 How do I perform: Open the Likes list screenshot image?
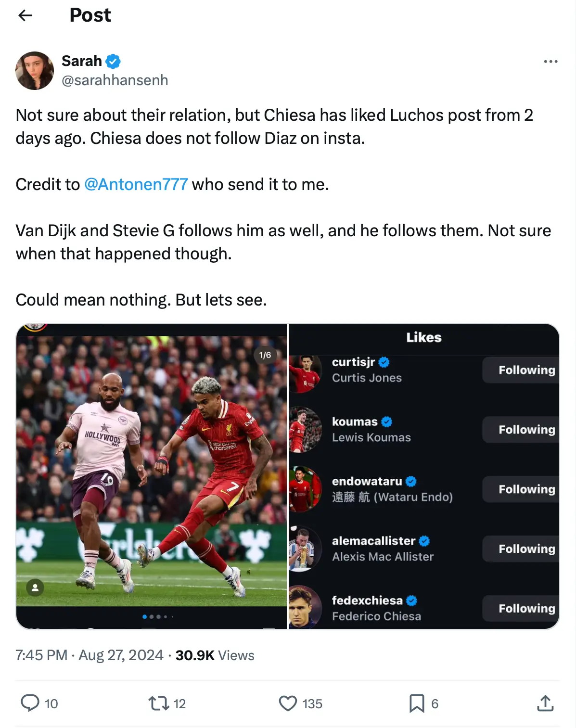423,476
